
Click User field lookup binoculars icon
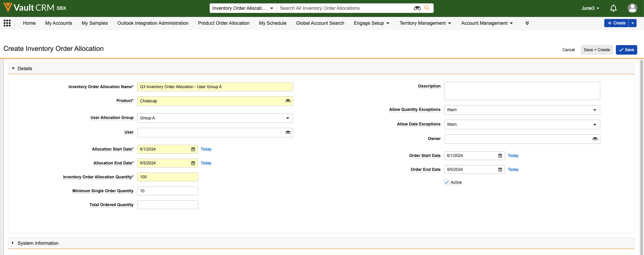(288, 133)
